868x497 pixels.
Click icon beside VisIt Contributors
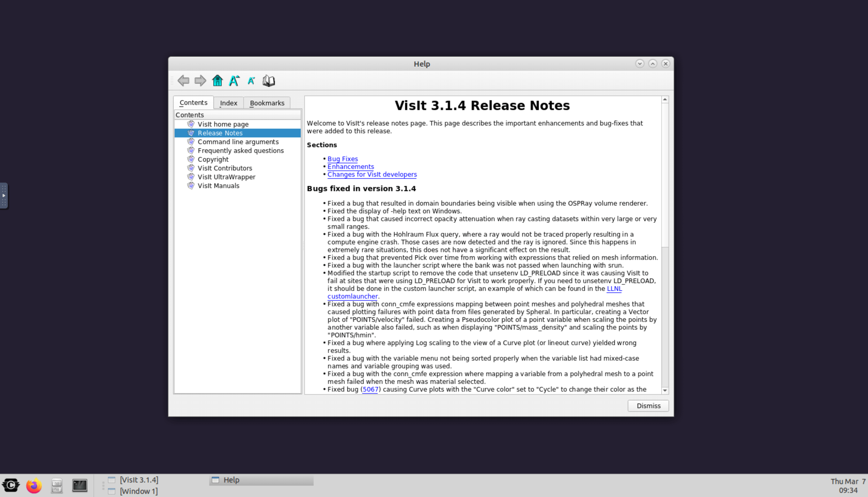(x=191, y=168)
